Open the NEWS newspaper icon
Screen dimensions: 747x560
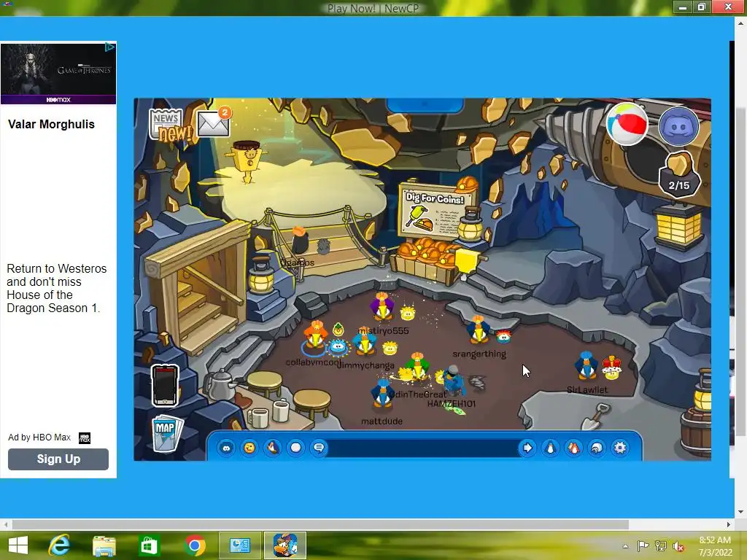[x=166, y=124]
